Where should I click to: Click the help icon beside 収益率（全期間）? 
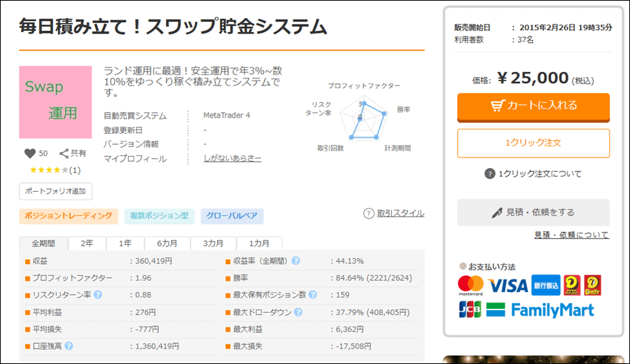coord(296,261)
